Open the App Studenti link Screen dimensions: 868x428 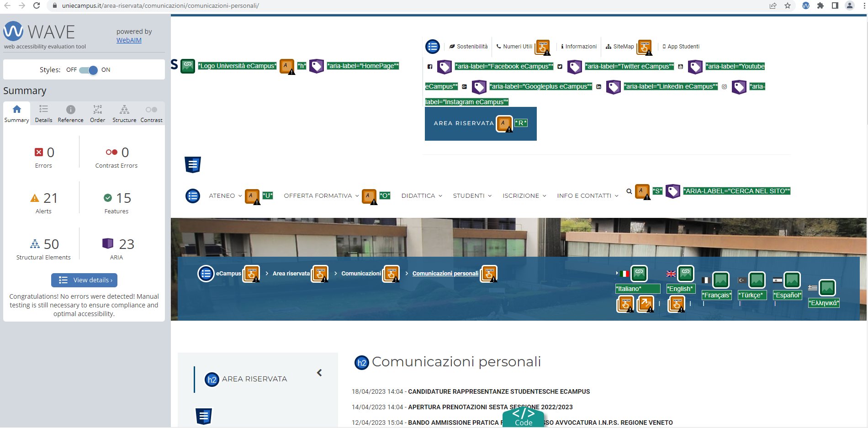coord(681,47)
